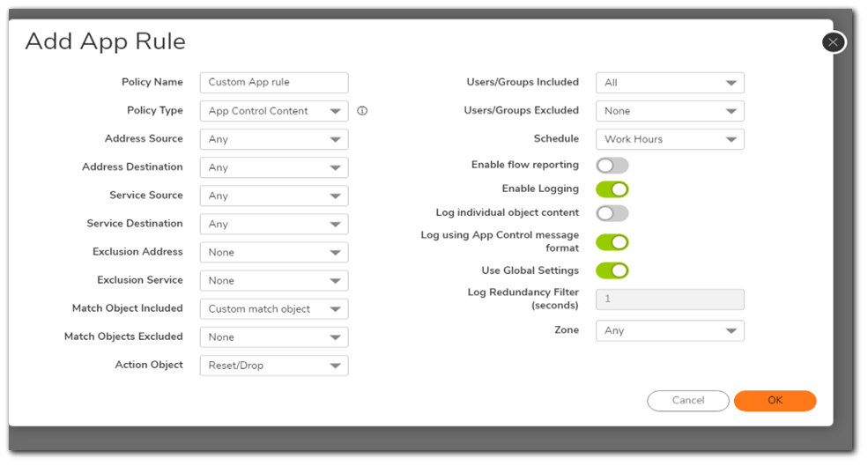Open the Policy Type dropdown
This screenshot has width=868, height=466.
tap(274, 111)
